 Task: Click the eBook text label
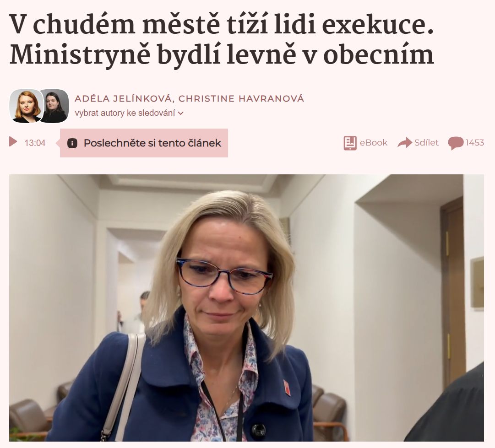[x=374, y=143]
